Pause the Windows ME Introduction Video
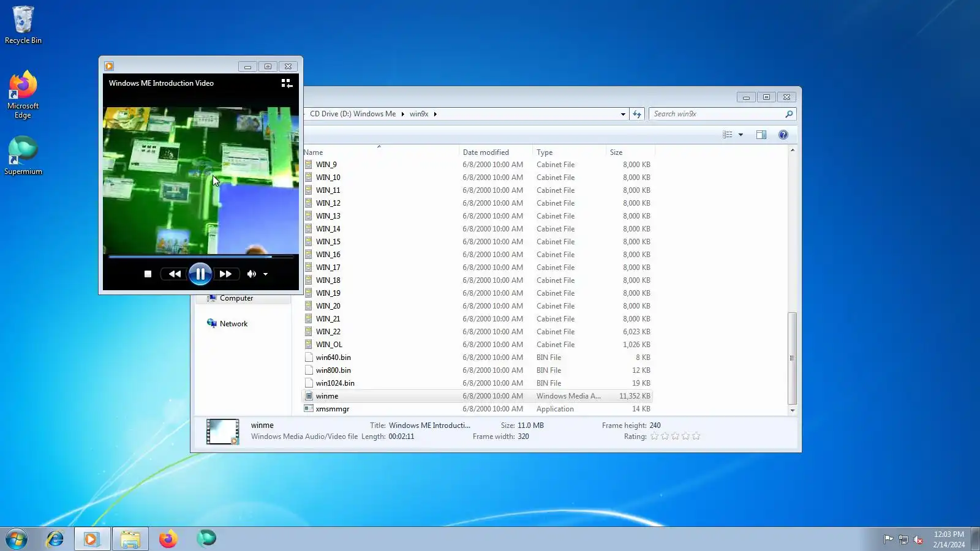The width and height of the screenshot is (980, 551). [x=200, y=274]
